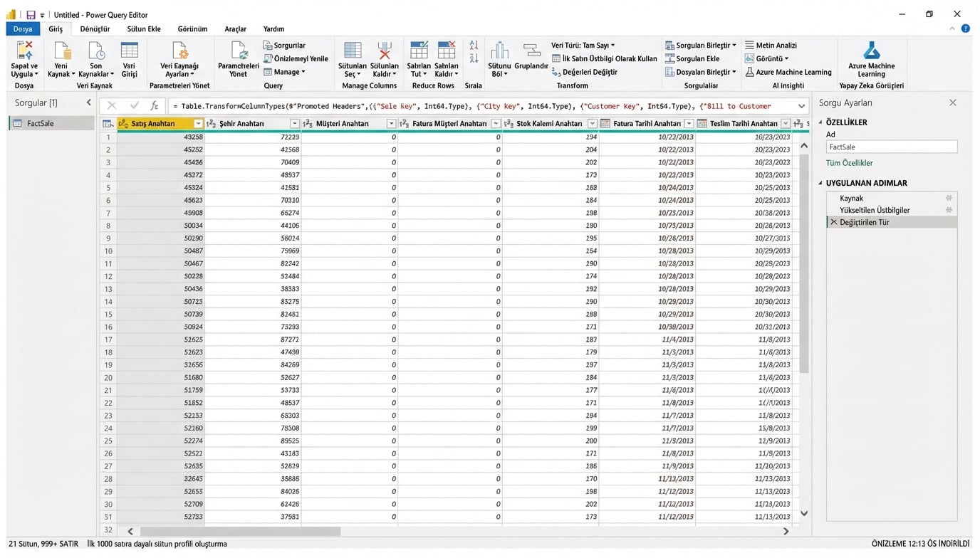This screenshot has width=980, height=558.
Task: Click Sorguları Ekle icon
Action: click(669, 58)
